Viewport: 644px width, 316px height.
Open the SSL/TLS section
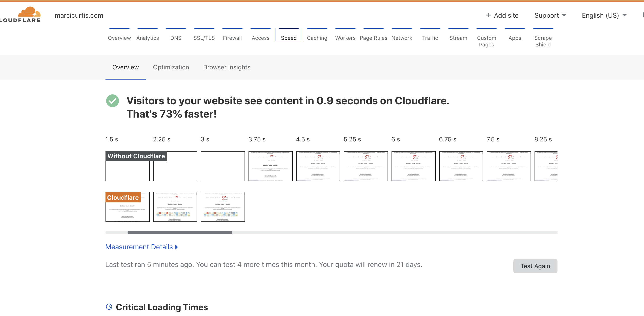204,38
